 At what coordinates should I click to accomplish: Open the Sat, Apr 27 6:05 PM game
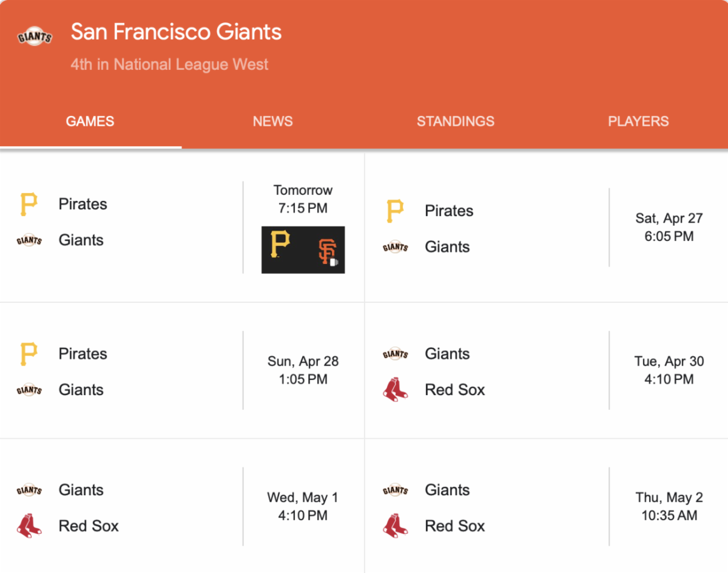669,227
